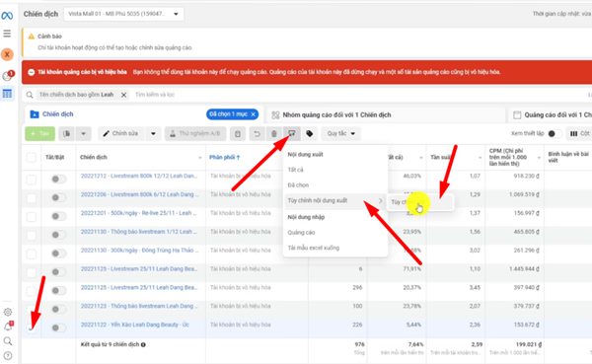Open the 'Chiến dịch' column header menu arrow
This screenshot has width=592, height=364.
tap(200, 158)
